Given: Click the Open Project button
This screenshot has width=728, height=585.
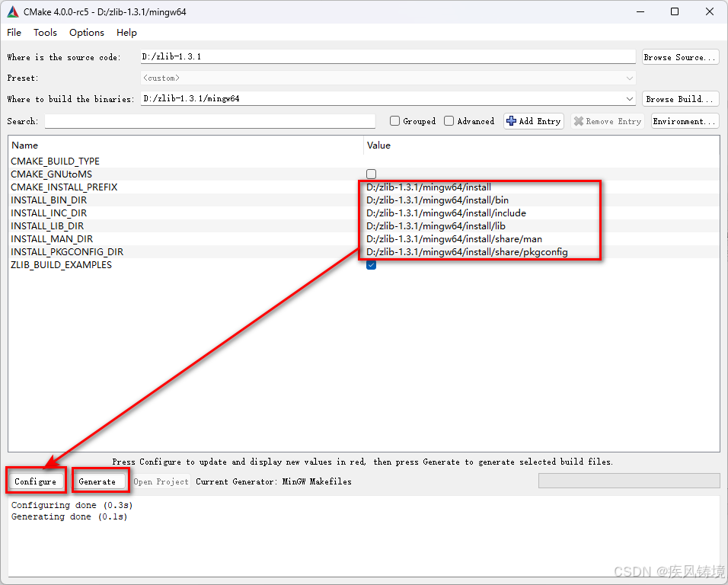Looking at the screenshot, I should (161, 481).
